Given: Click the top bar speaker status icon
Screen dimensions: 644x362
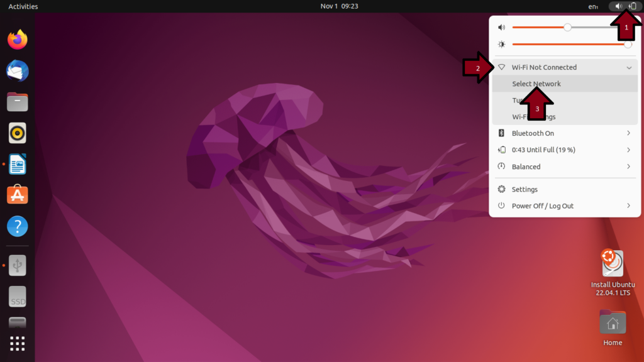Looking at the screenshot, I should [x=618, y=6].
